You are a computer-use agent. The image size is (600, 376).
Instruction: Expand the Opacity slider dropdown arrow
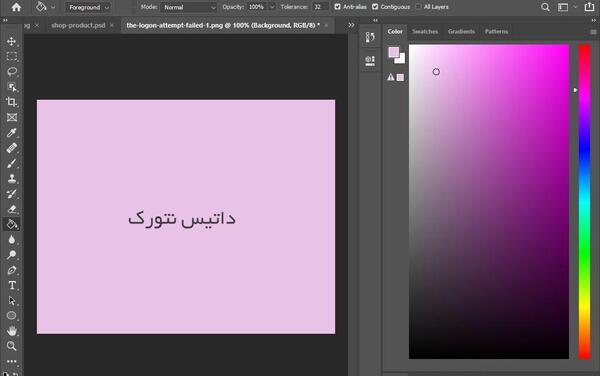click(272, 7)
